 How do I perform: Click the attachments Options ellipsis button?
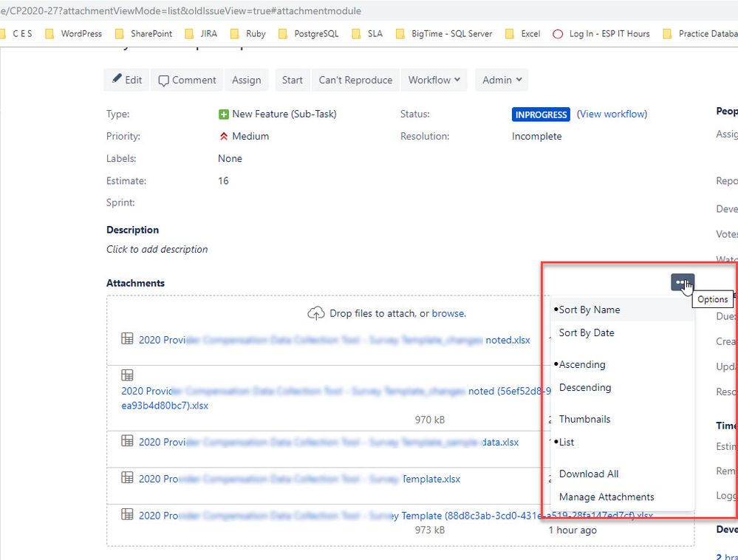click(x=682, y=282)
